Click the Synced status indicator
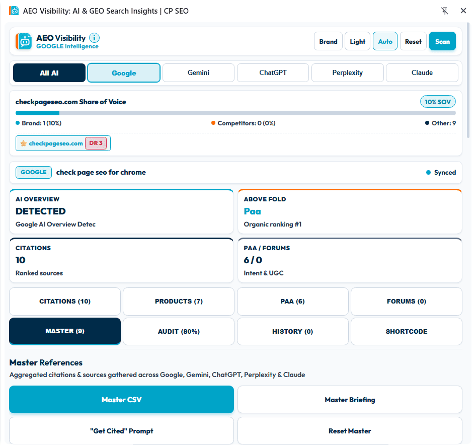 441,173
